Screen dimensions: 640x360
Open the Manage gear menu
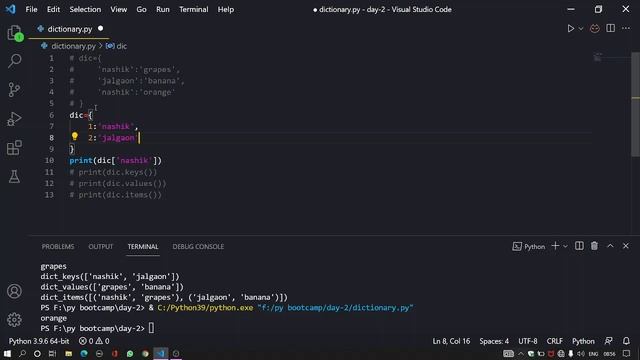tap(14, 320)
